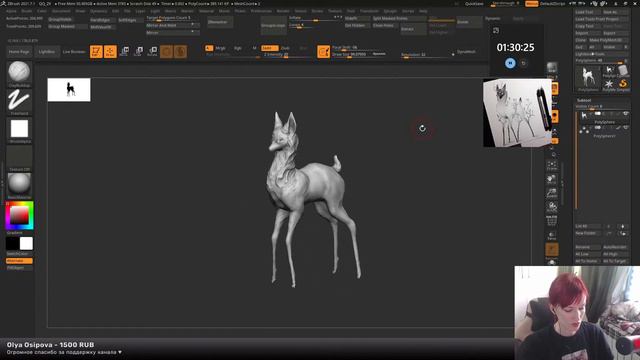Open the white alpha selector

[x=19, y=129]
